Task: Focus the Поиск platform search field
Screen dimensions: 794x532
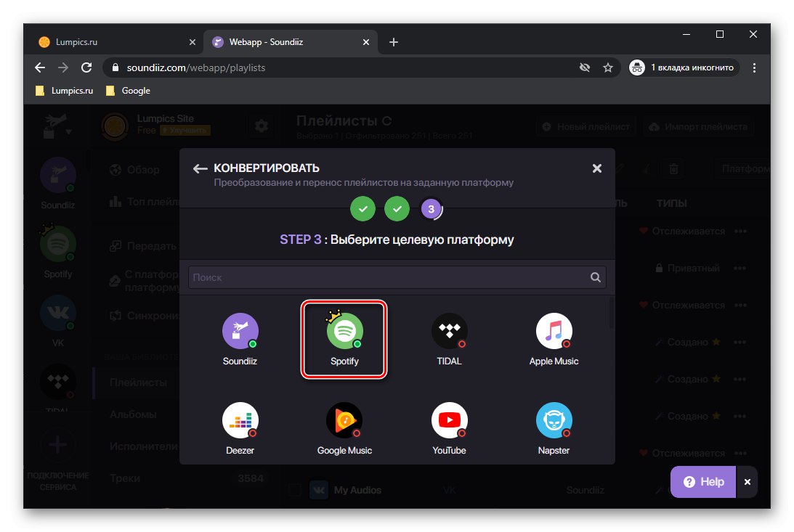Action: (x=397, y=277)
